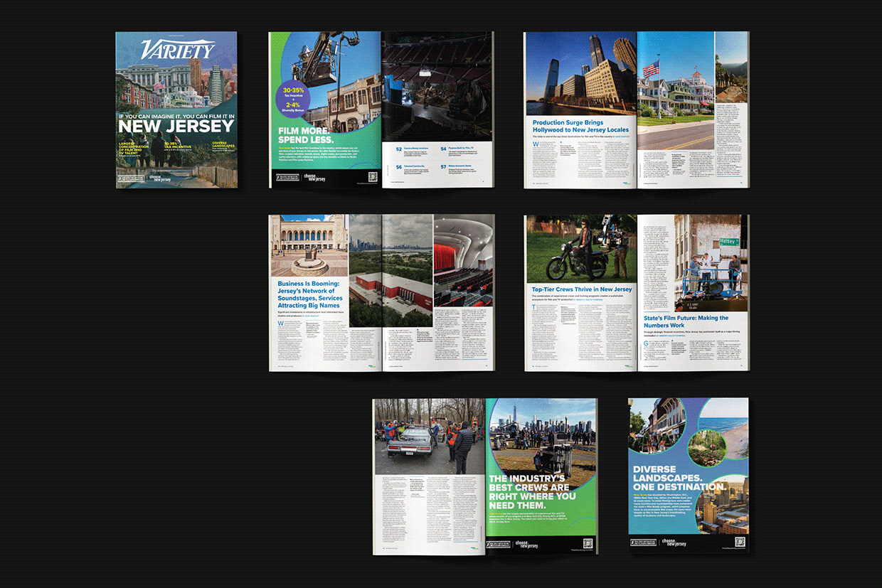Click the Choose New Jersey logo on the Variety cover

coord(160,178)
